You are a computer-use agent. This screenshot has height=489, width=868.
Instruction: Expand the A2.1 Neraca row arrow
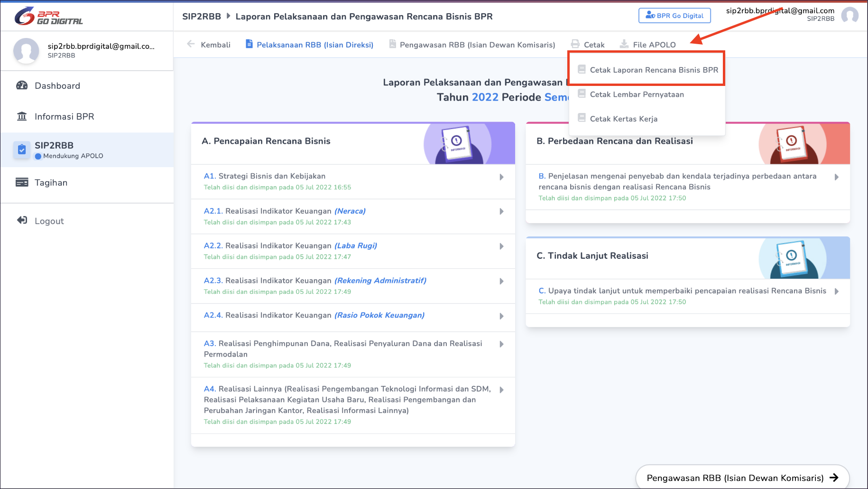pyautogui.click(x=501, y=212)
